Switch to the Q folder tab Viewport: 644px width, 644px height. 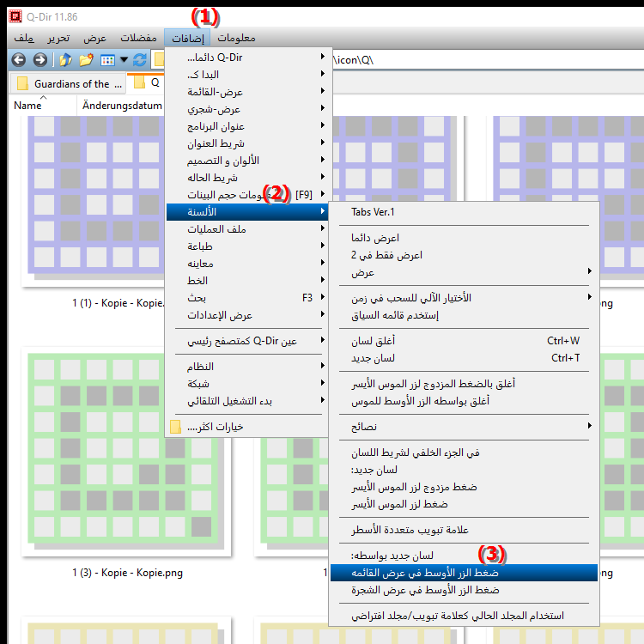click(x=148, y=82)
